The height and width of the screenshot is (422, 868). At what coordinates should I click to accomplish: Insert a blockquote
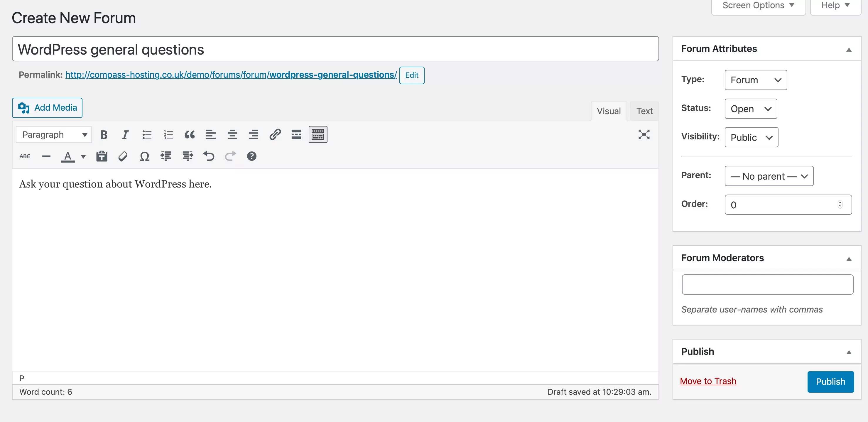[189, 135]
